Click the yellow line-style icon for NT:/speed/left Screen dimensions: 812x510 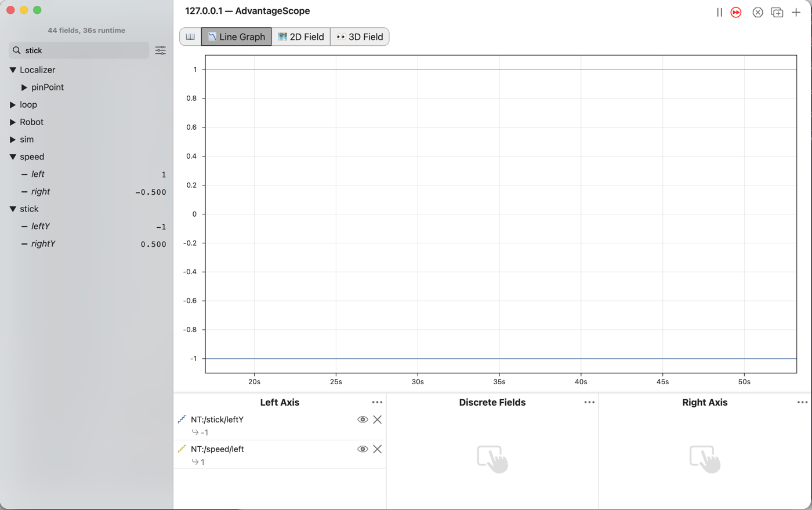pyautogui.click(x=182, y=449)
